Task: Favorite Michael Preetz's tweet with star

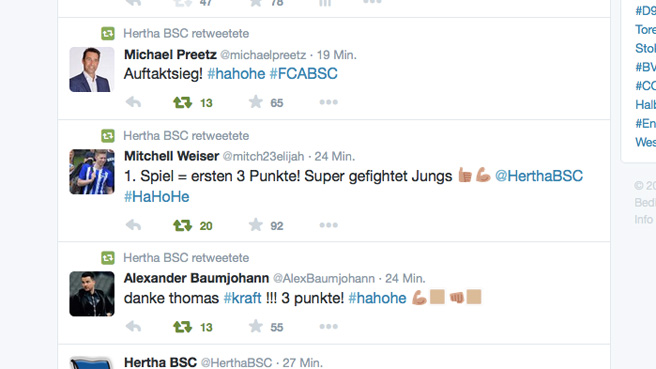Action: [x=256, y=102]
